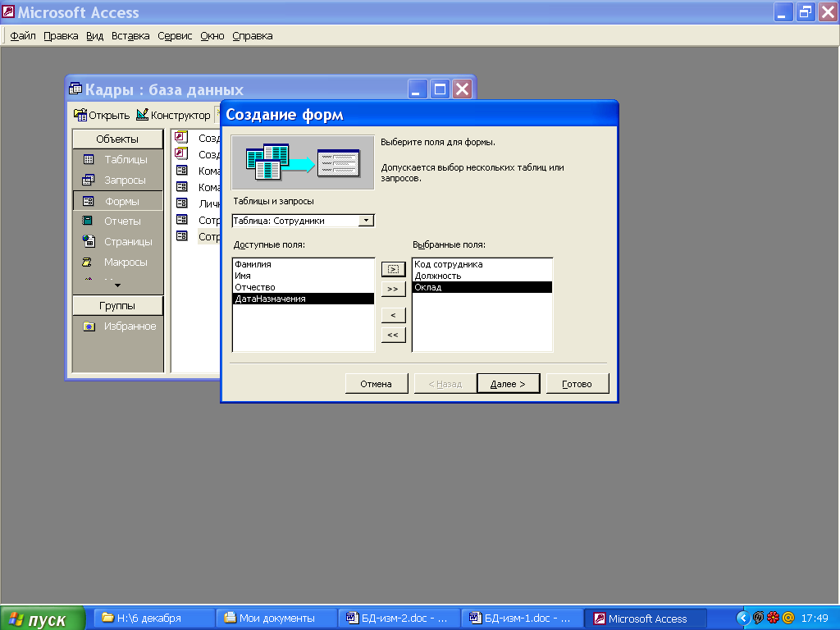Select Код сотрудника in selected fields
840x630 pixels.
(x=482, y=264)
